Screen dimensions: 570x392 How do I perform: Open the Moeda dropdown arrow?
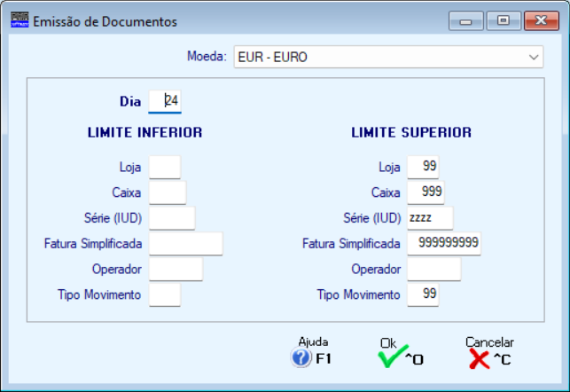pos(534,58)
